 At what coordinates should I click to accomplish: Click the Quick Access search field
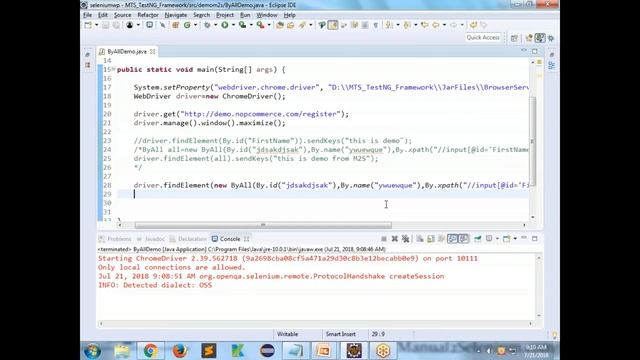[483, 38]
